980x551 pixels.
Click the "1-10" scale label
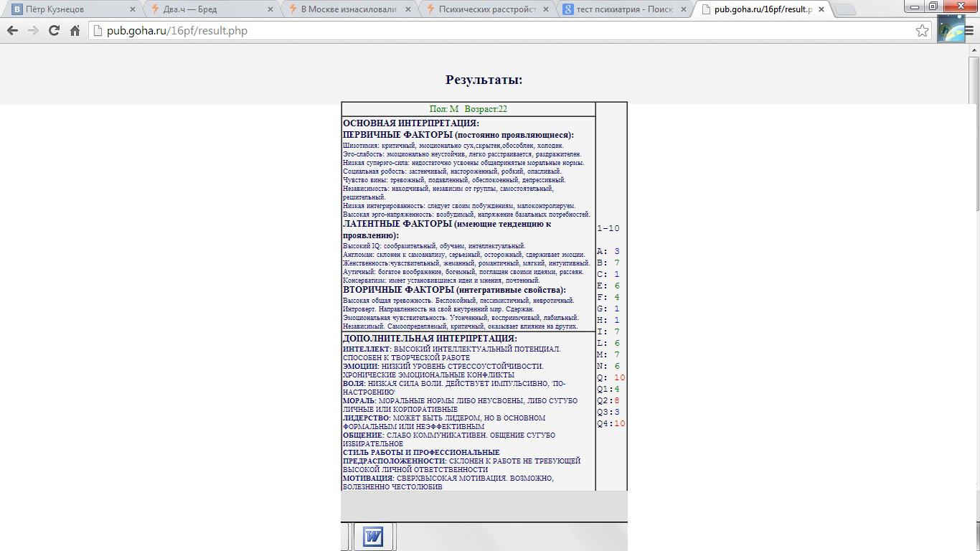point(608,229)
